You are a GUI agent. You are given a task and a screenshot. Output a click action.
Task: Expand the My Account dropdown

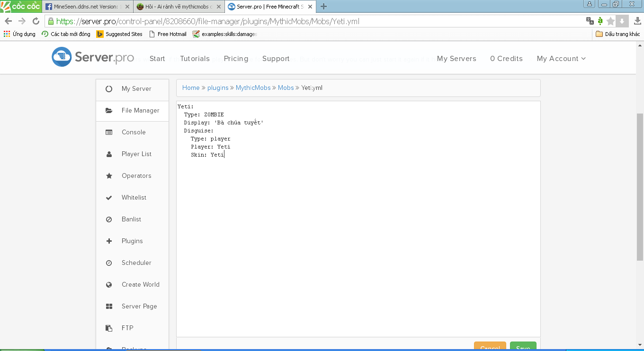[561, 59]
